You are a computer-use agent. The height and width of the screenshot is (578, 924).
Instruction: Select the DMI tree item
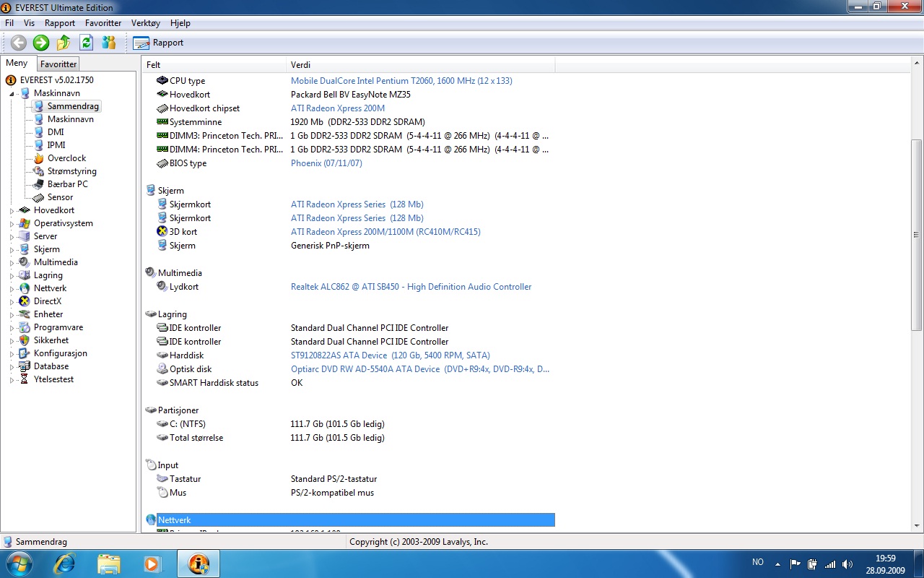[56, 132]
